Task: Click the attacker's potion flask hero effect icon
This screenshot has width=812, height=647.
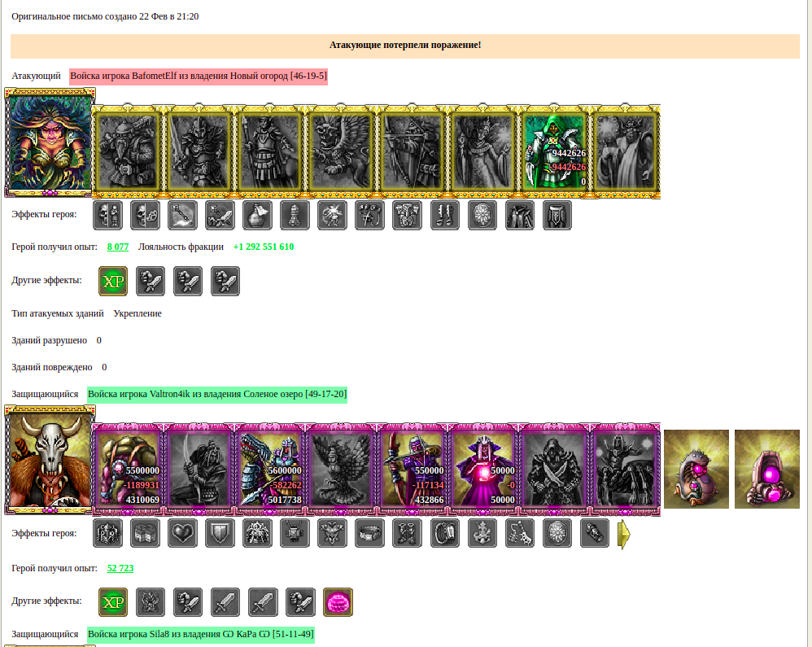Action: click(257, 215)
